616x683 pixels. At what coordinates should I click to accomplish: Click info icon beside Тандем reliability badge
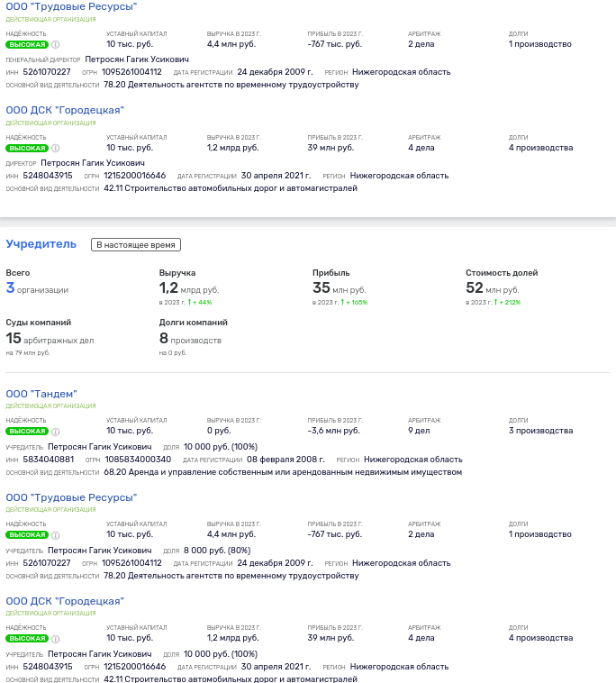[56, 432]
